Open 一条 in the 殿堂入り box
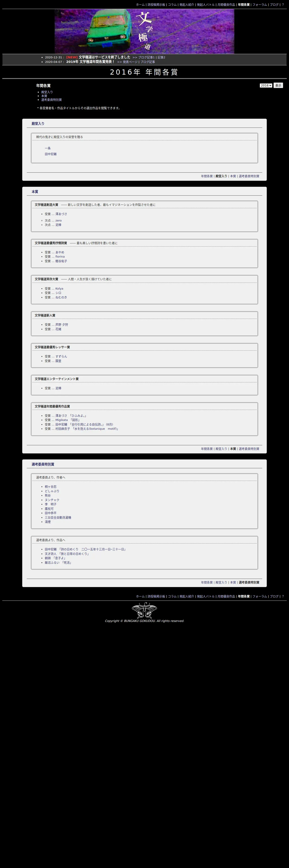The height and width of the screenshot is (868, 289). click(48, 148)
